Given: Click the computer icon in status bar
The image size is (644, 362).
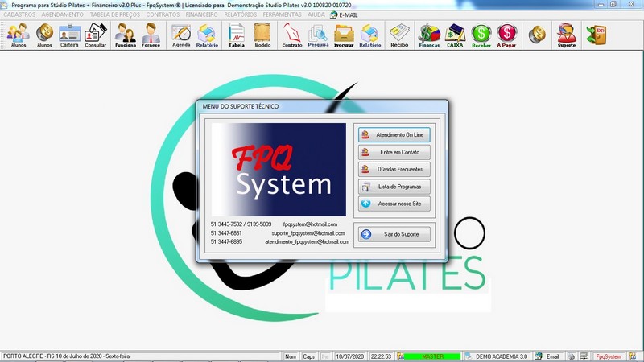Looking at the screenshot, I should click(x=584, y=356).
